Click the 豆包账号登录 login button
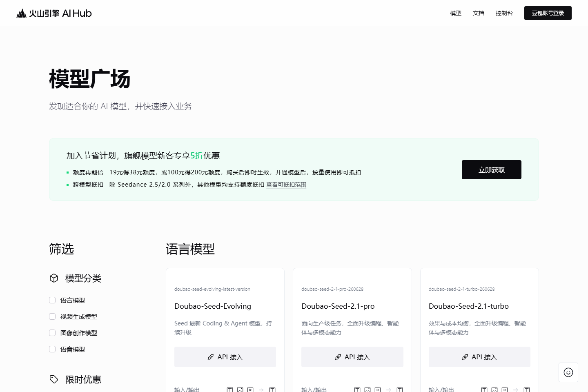This screenshot has width=588, height=392. click(548, 13)
